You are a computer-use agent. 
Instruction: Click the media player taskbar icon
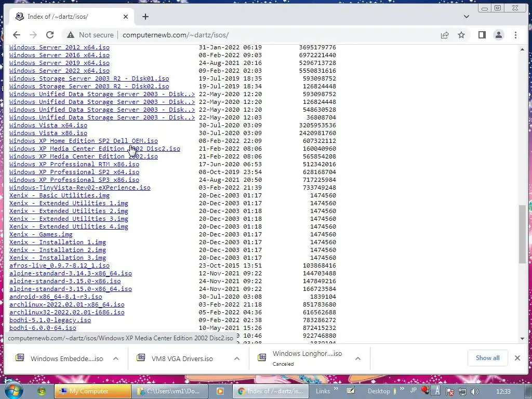click(x=220, y=391)
